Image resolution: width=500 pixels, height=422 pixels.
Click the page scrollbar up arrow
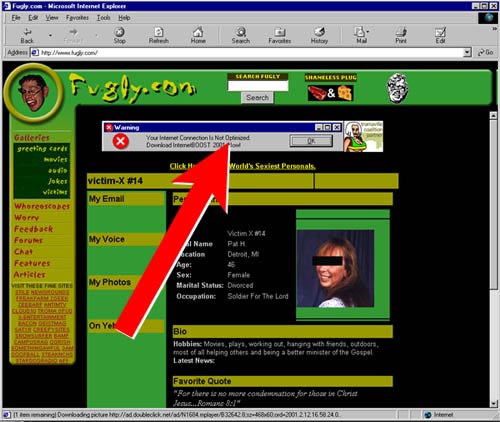(x=493, y=116)
